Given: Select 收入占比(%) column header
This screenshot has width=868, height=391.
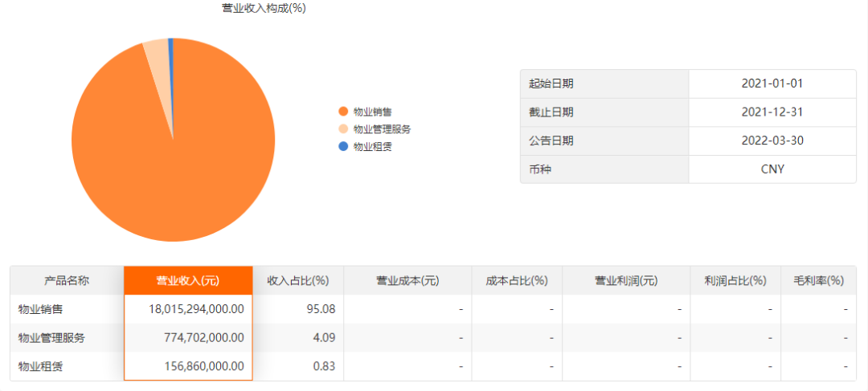Looking at the screenshot, I should (x=298, y=280).
